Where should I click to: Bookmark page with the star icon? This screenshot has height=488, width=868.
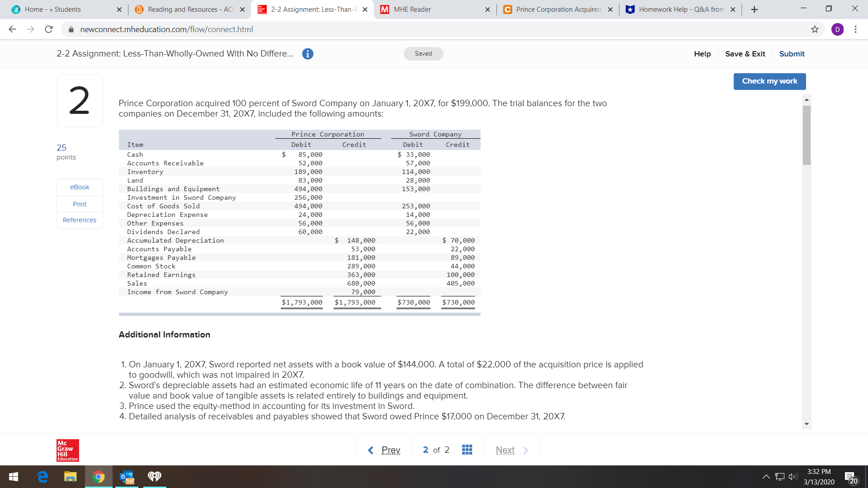pyautogui.click(x=815, y=29)
